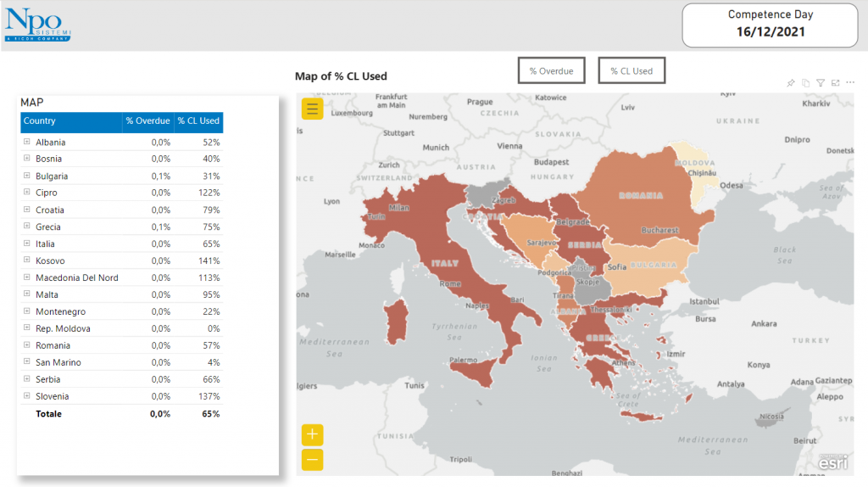Switch map to % Overdue view

point(551,71)
